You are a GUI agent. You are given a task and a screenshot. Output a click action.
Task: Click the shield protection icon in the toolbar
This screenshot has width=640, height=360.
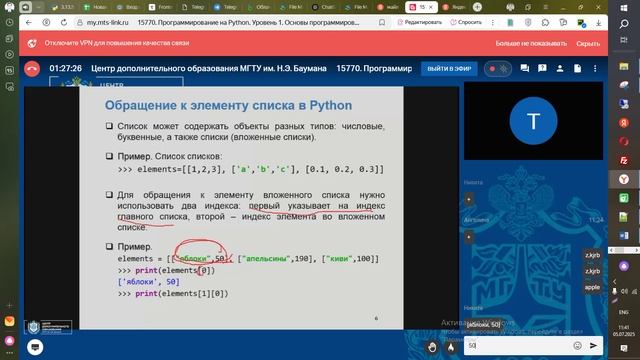click(528, 23)
